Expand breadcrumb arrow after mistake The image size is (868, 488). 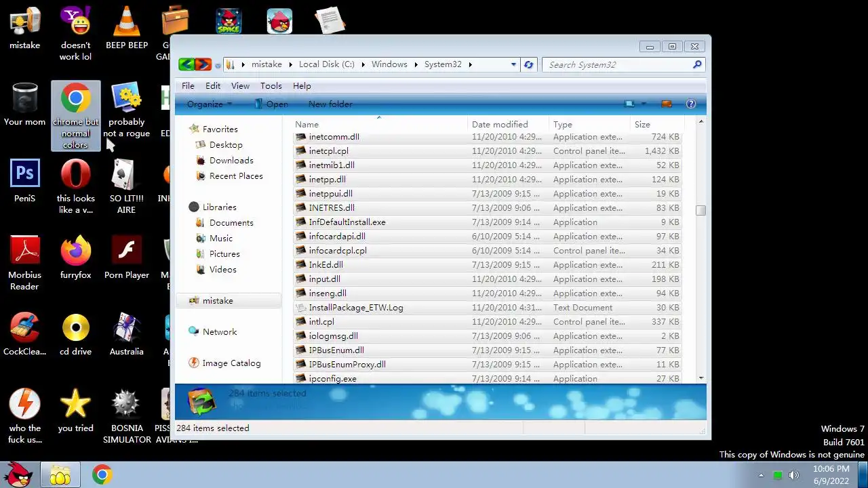click(x=290, y=64)
